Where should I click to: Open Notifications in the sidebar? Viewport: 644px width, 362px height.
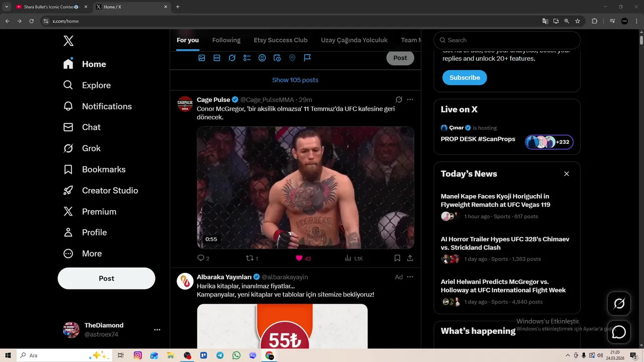98,107
